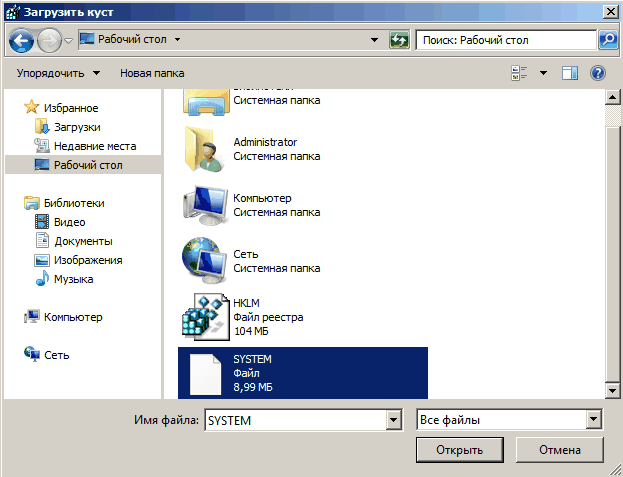Screen dimensions: 623x477
Task: Open the address bar history dropdown
Action: [374, 40]
